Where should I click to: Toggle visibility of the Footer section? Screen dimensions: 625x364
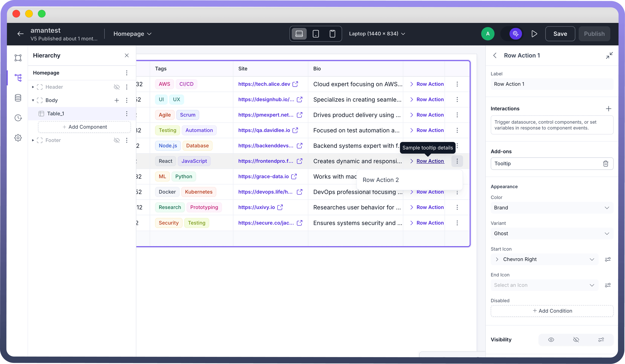pyautogui.click(x=117, y=140)
